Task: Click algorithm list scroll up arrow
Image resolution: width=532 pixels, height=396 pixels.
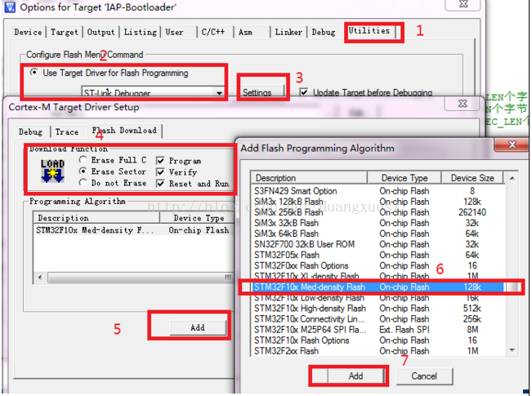Action: pyautogui.click(x=512, y=178)
